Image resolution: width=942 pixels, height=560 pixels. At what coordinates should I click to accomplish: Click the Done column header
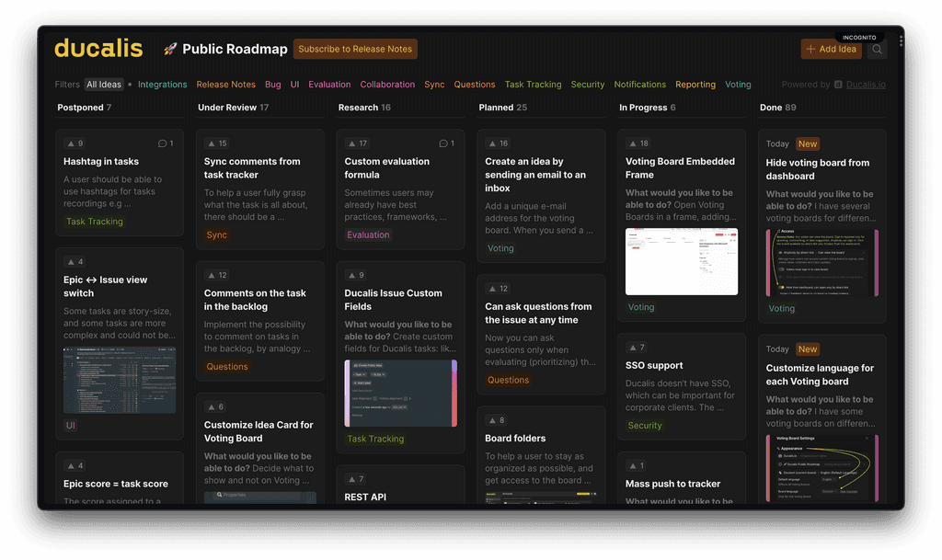[x=778, y=108]
